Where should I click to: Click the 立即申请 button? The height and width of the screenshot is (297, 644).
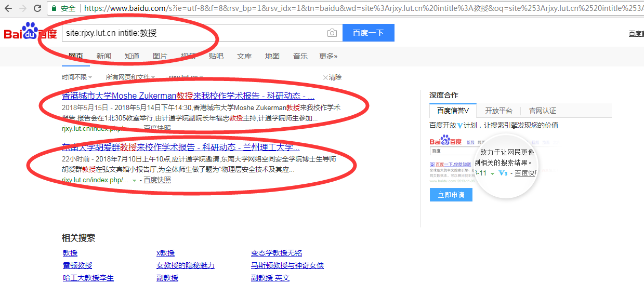tap(451, 195)
